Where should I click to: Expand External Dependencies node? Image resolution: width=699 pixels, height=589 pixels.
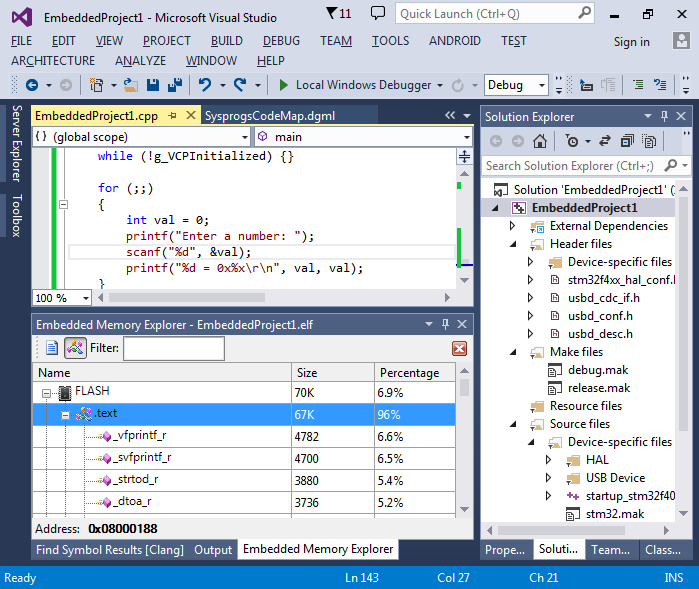(x=513, y=226)
